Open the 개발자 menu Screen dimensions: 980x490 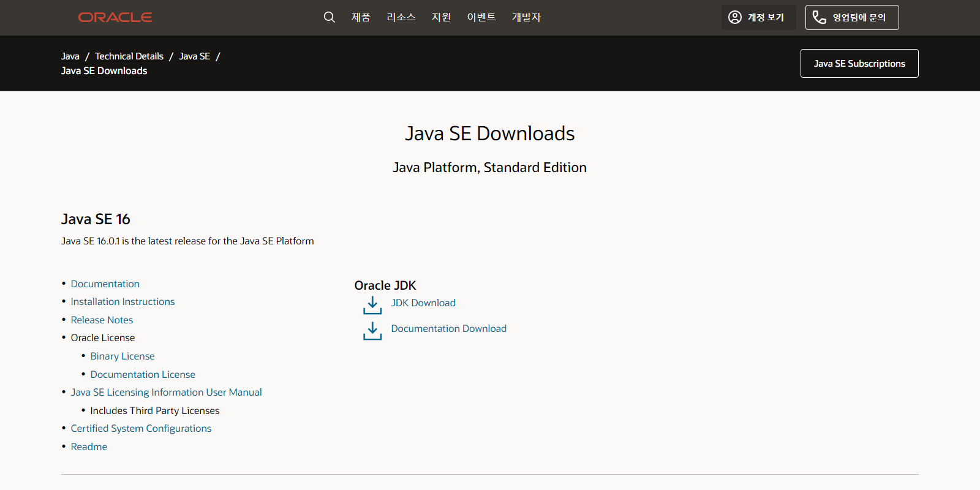[x=527, y=17]
